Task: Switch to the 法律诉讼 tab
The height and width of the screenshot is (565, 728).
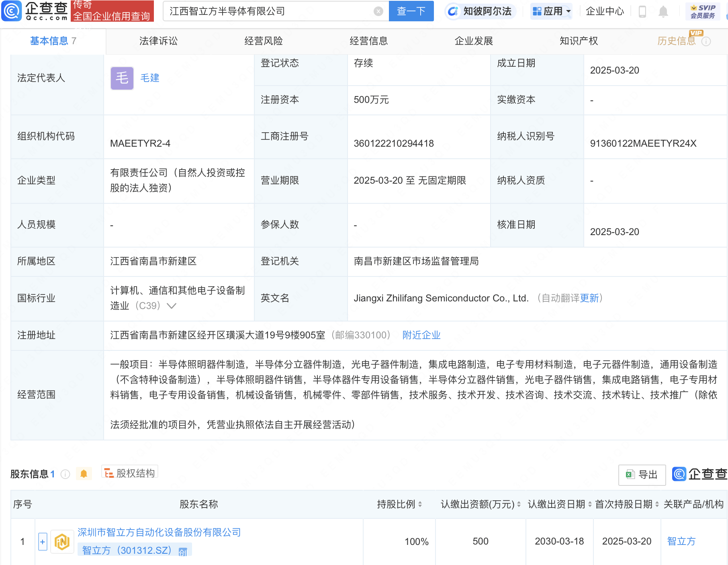Action: click(158, 41)
